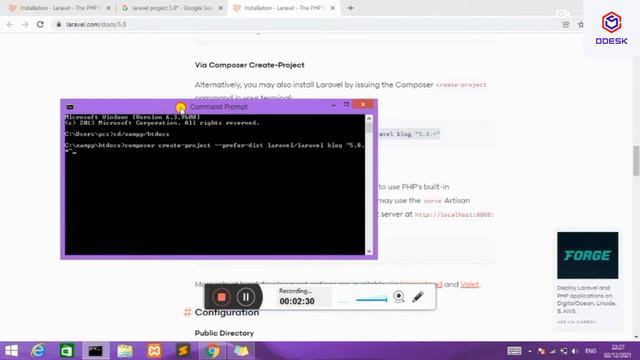Viewport: 640px width, 360px height.
Task: Click the DDESK logo
Action: [611, 28]
